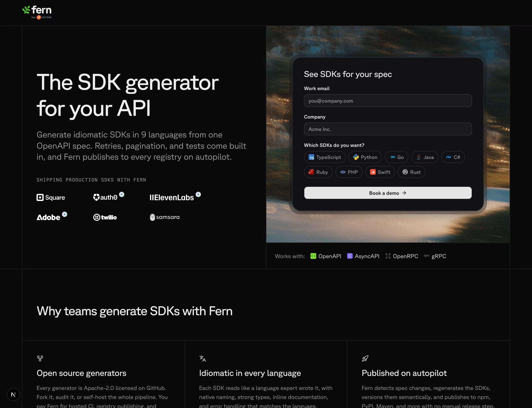
Task: Click the samsara logo
Action: [x=165, y=217]
